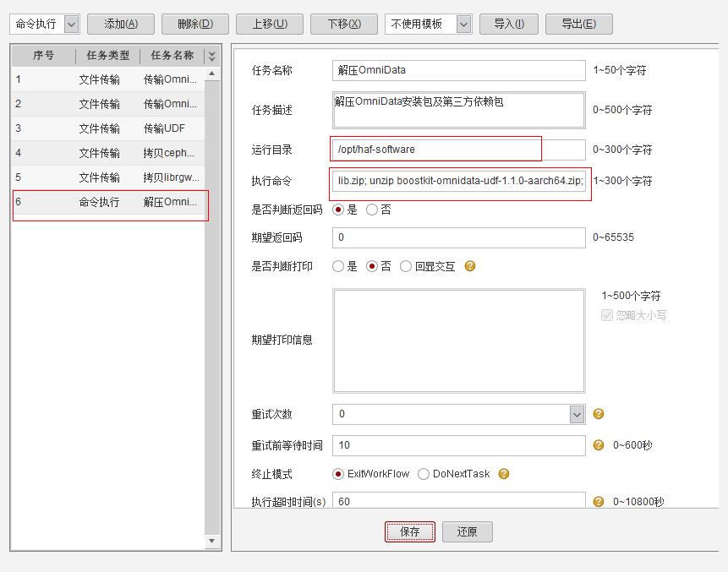Open help icon beside 重试前等待时间 field
The image size is (728, 572).
pos(599,445)
